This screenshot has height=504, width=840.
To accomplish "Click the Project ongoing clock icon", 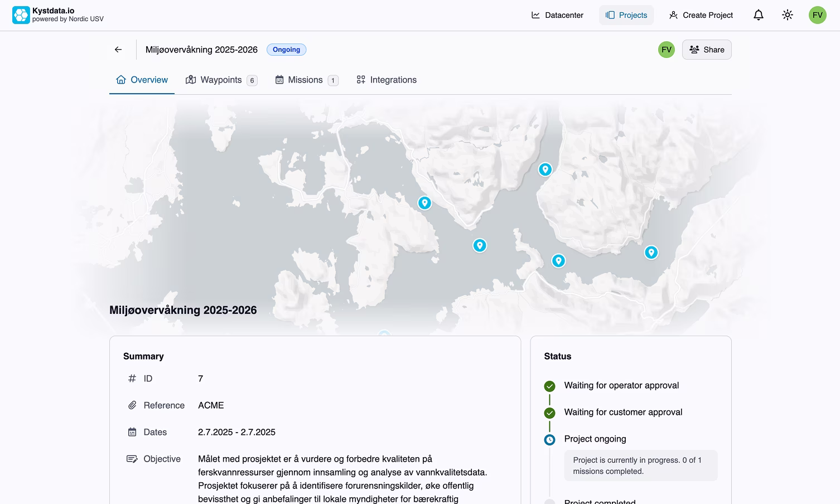I will (x=549, y=440).
